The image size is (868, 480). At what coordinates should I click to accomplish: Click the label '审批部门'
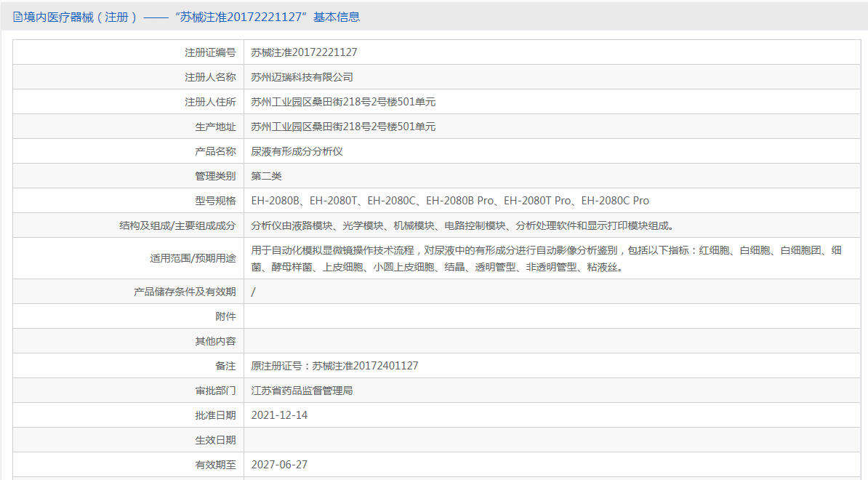point(214,391)
